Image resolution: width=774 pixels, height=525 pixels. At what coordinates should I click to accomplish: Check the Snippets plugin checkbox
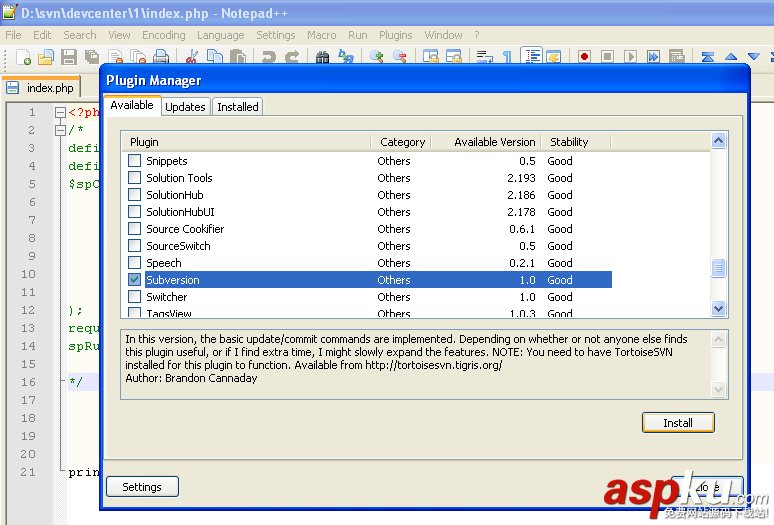pyautogui.click(x=134, y=160)
